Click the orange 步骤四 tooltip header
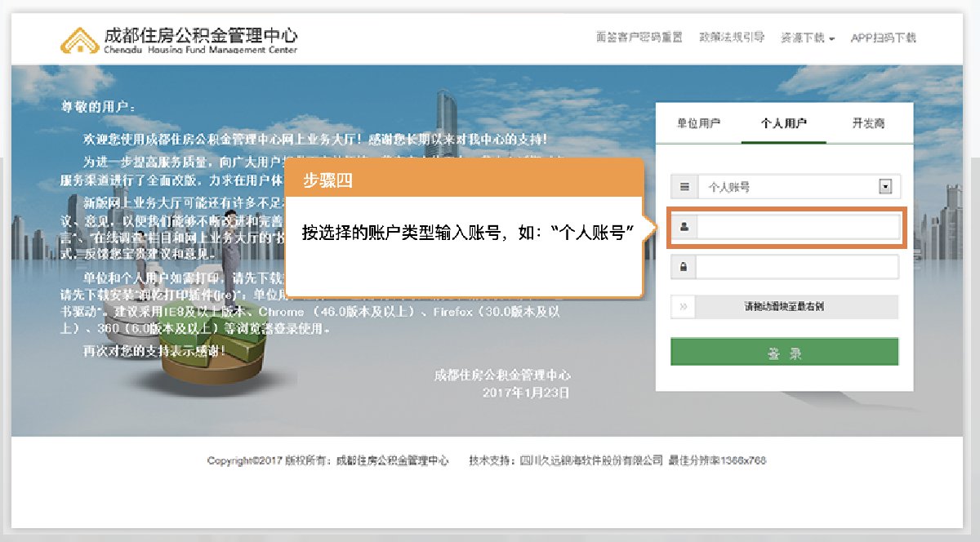Viewport: 980px width, 542px height. (x=461, y=180)
